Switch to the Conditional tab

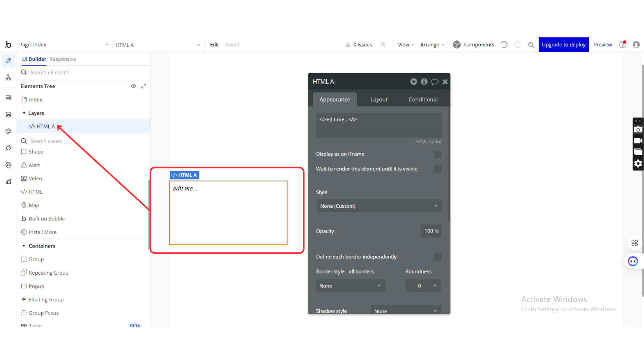point(423,99)
